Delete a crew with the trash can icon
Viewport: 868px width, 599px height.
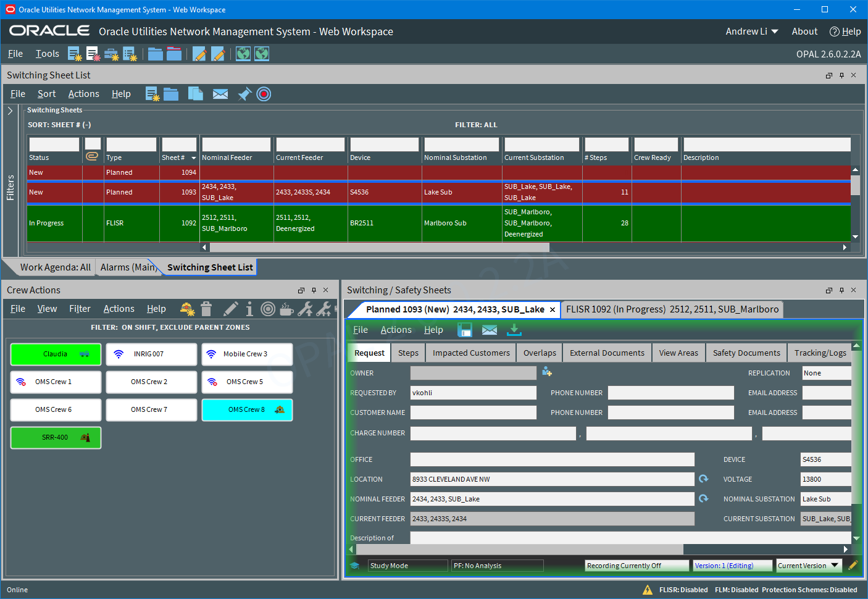206,309
